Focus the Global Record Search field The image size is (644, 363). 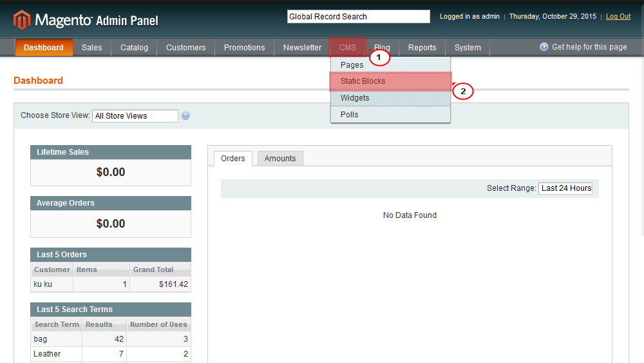(359, 17)
